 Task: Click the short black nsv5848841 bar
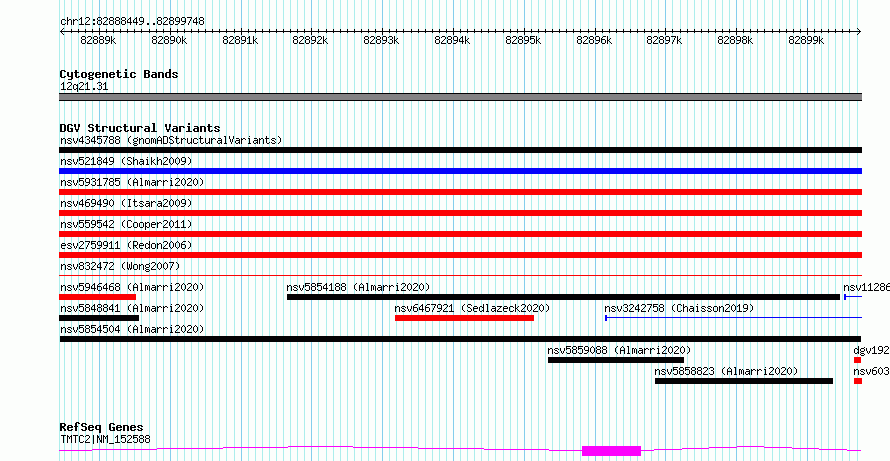99,318
